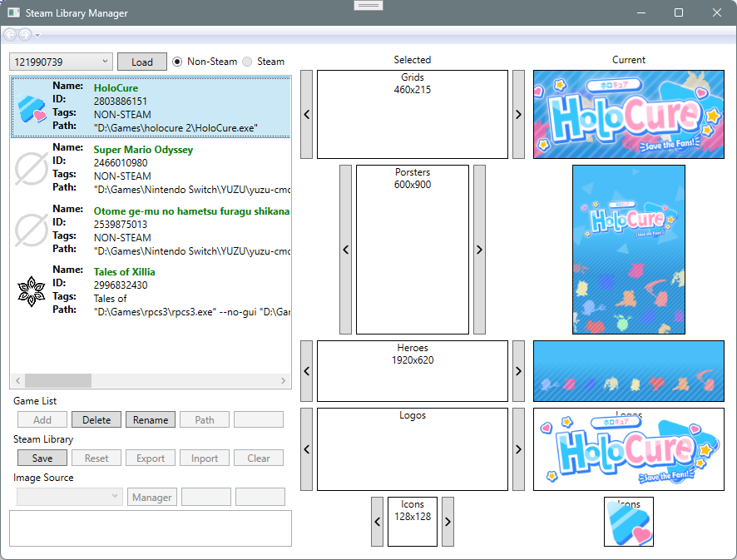The height and width of the screenshot is (560, 737).
Task: Click the Tales of Xillia flower icon
Action: [x=32, y=291]
